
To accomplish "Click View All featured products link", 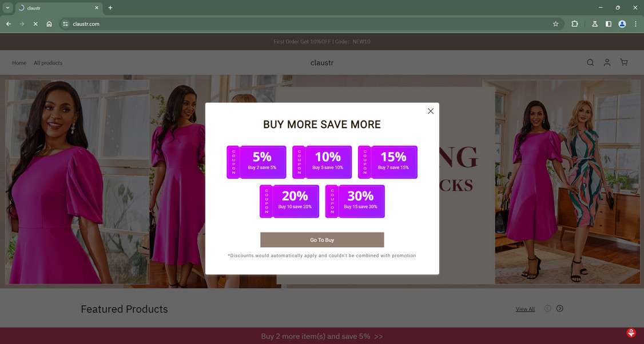I will [x=525, y=309].
